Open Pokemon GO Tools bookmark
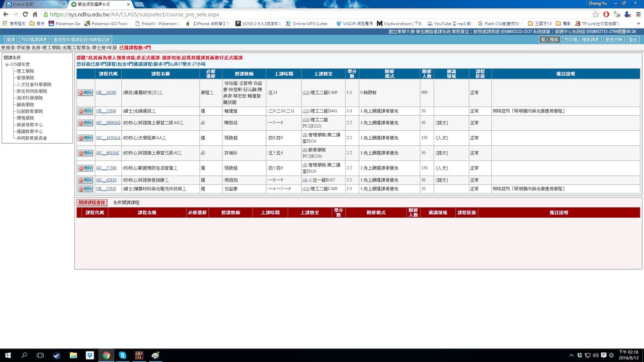The height and width of the screenshot is (362, 644). [x=107, y=24]
